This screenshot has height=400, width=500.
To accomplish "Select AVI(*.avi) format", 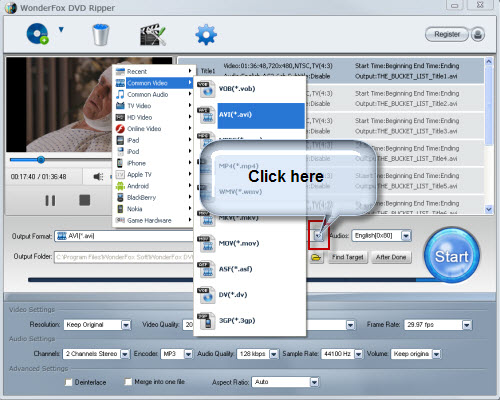I will coord(250,115).
